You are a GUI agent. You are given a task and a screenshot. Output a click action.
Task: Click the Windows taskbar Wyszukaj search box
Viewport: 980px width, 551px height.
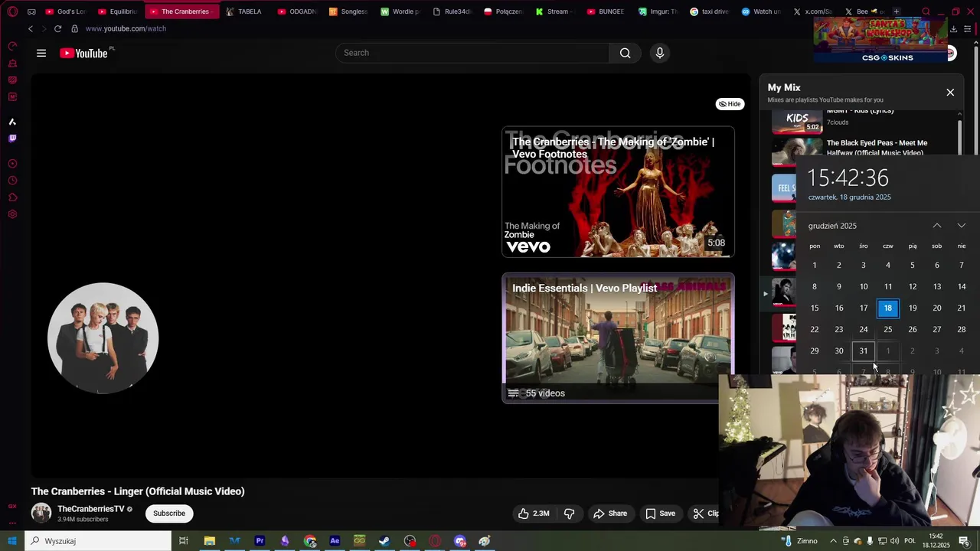98,541
